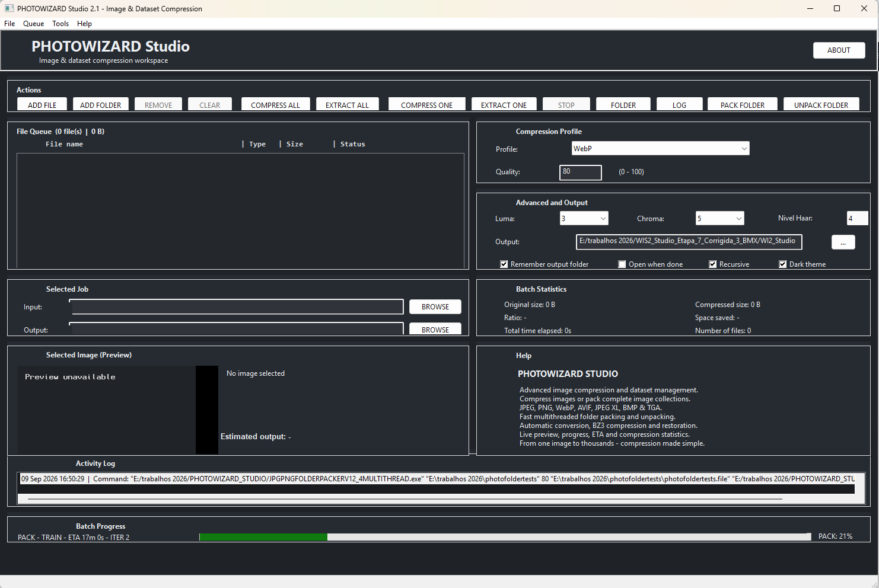
Task: Uncheck the Recursive option
Action: click(713, 264)
